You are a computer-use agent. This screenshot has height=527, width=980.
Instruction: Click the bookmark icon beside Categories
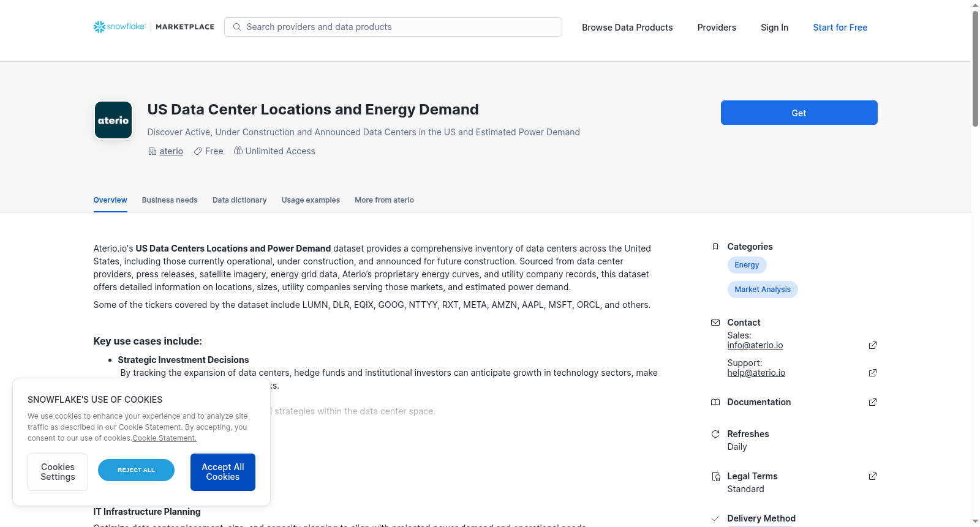[x=715, y=247]
